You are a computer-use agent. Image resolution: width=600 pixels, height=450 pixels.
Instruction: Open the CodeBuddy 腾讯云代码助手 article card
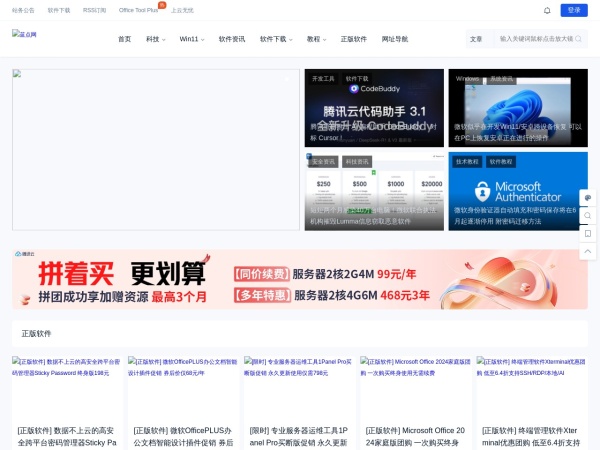coord(374,108)
